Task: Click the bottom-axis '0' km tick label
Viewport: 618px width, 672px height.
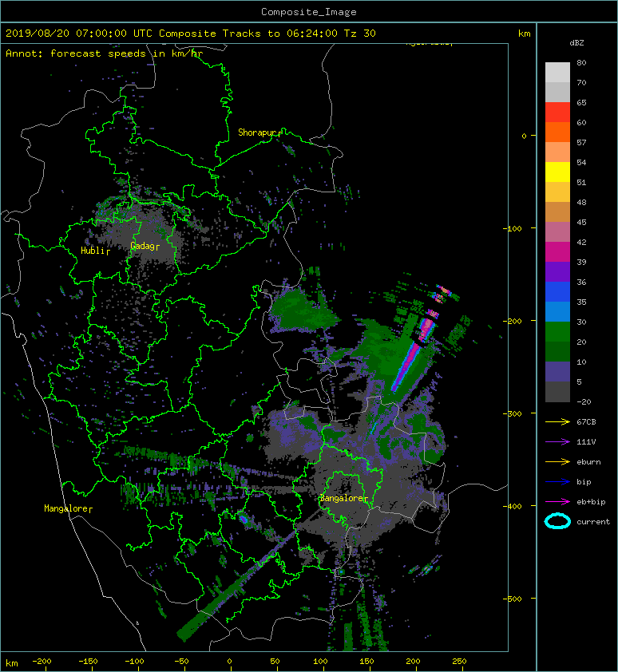Action: coord(229,662)
